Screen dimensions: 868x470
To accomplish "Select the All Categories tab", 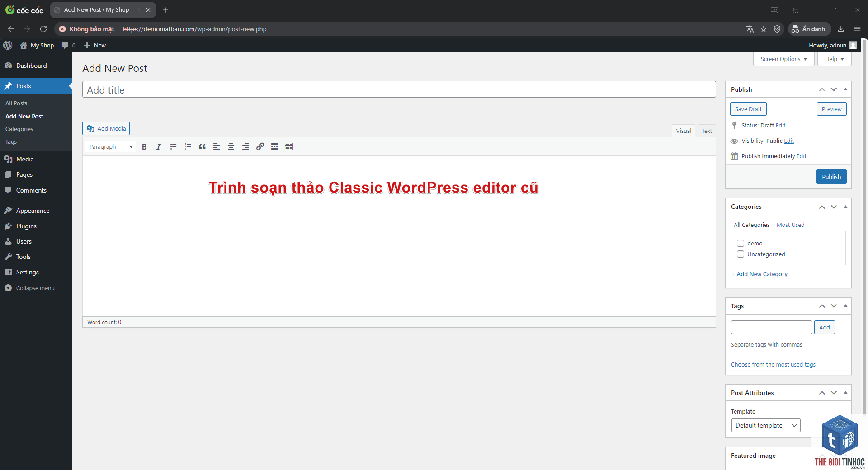I will tap(751, 225).
